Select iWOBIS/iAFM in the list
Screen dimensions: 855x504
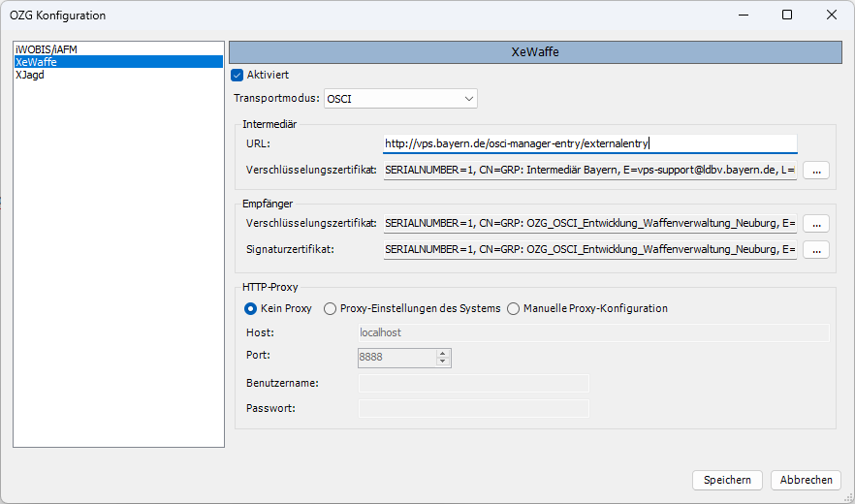point(47,48)
